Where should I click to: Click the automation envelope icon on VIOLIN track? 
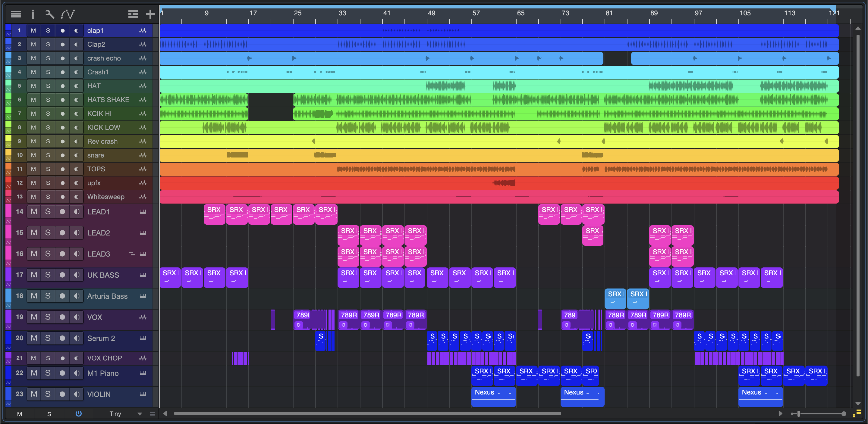coord(8,403)
